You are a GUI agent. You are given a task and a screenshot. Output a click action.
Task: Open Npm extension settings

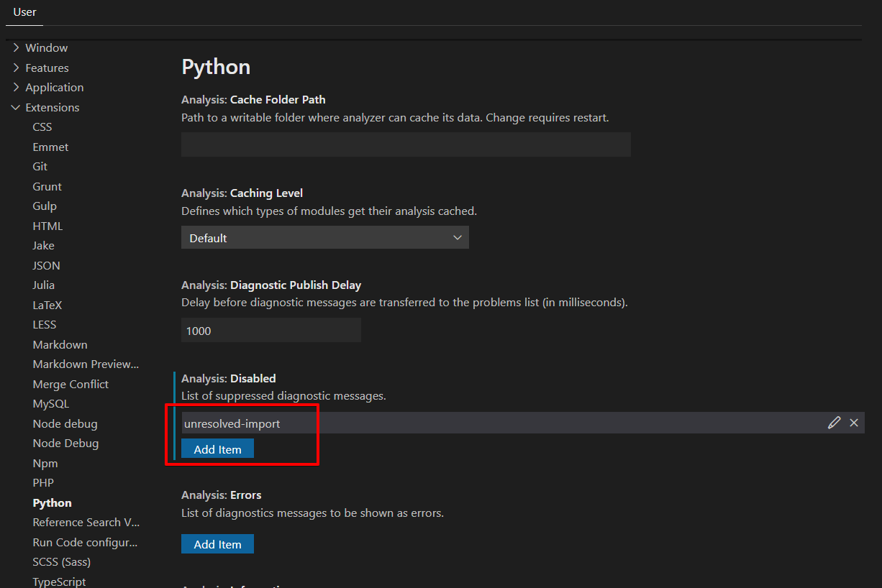(45, 464)
